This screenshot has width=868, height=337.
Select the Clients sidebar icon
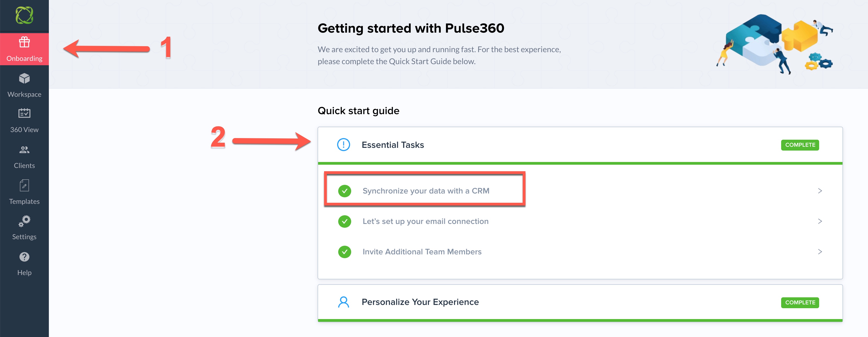pyautogui.click(x=24, y=150)
